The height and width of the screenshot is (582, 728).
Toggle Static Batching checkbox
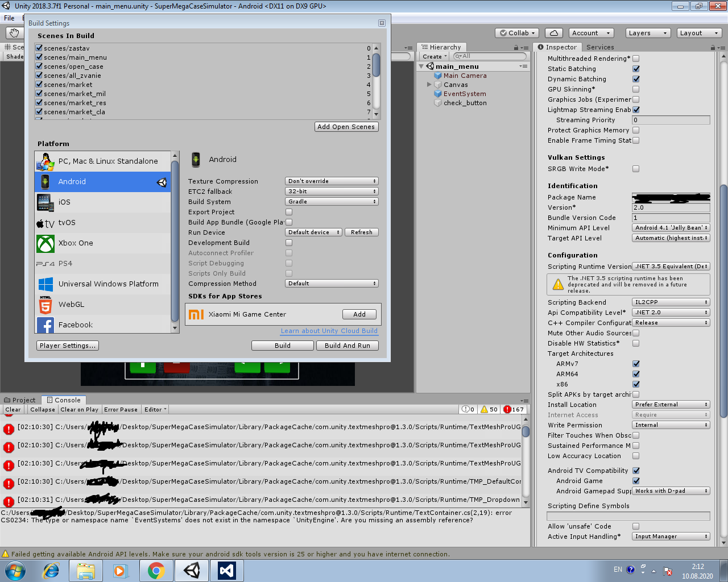click(x=636, y=69)
